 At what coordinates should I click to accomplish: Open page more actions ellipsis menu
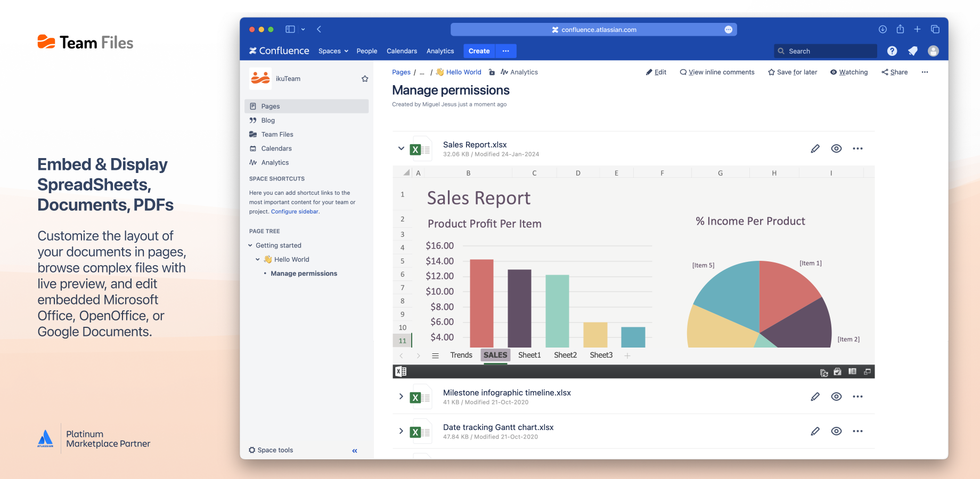point(925,72)
